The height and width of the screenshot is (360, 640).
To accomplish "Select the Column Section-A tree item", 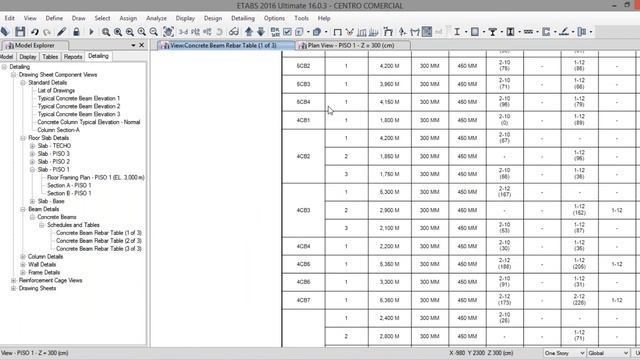I will click(58, 130).
